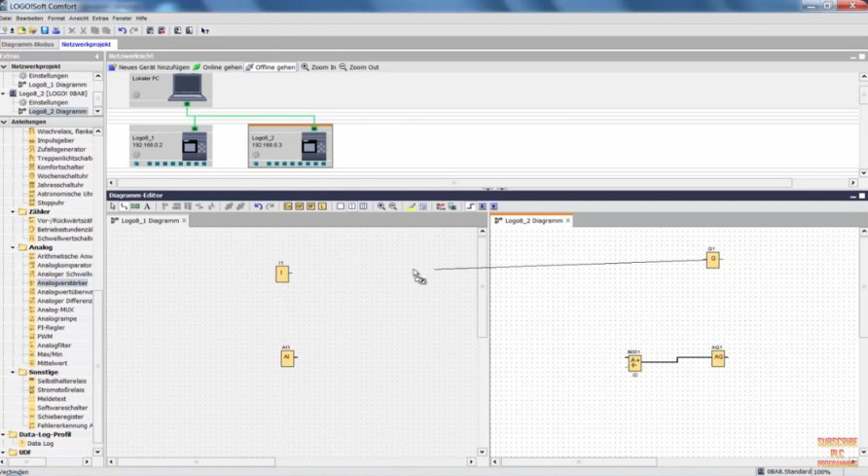868x476 pixels.
Task: Click Neues Gerät hinzufügen button
Action: 149,67
